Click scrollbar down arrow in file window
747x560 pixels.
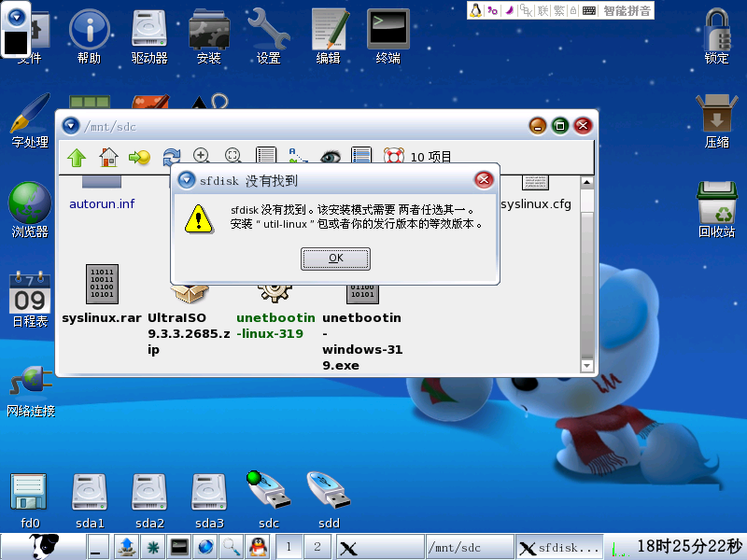(x=587, y=366)
